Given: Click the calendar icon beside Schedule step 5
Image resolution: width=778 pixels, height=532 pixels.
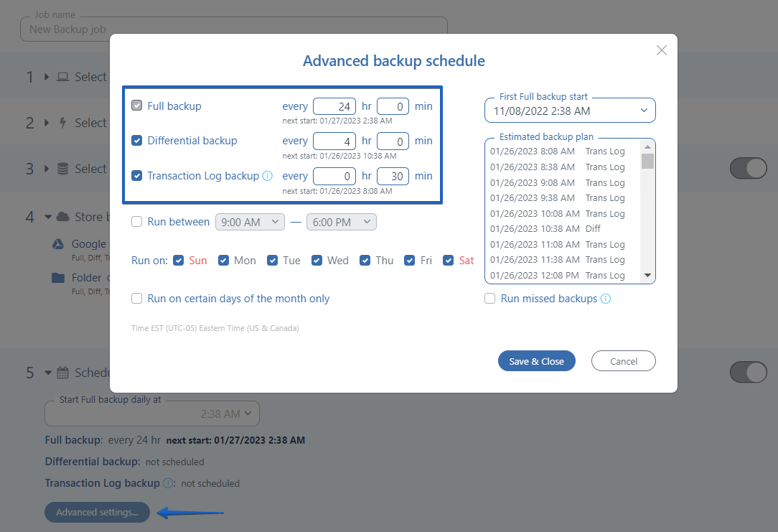Looking at the screenshot, I should 65,372.
